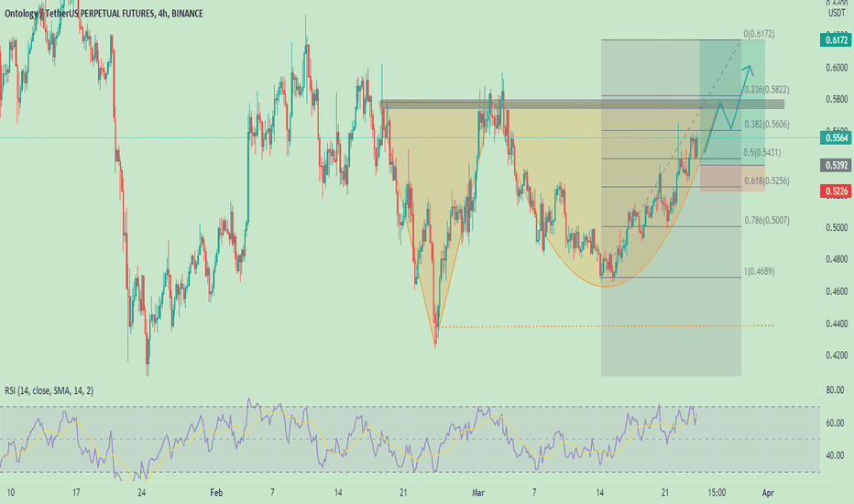
Task: Click the 0.5000 price axis value
Action: coord(837,227)
